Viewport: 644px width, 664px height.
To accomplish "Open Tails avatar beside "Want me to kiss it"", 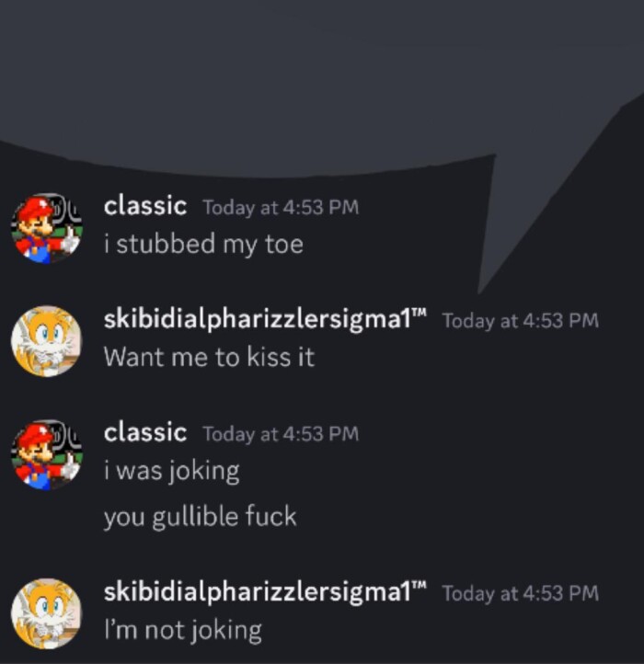I will point(47,341).
